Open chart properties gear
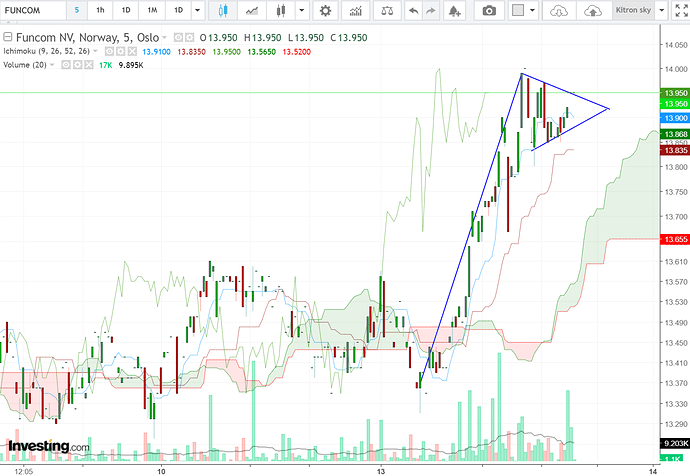This screenshot has width=690, height=476. tap(325, 10)
